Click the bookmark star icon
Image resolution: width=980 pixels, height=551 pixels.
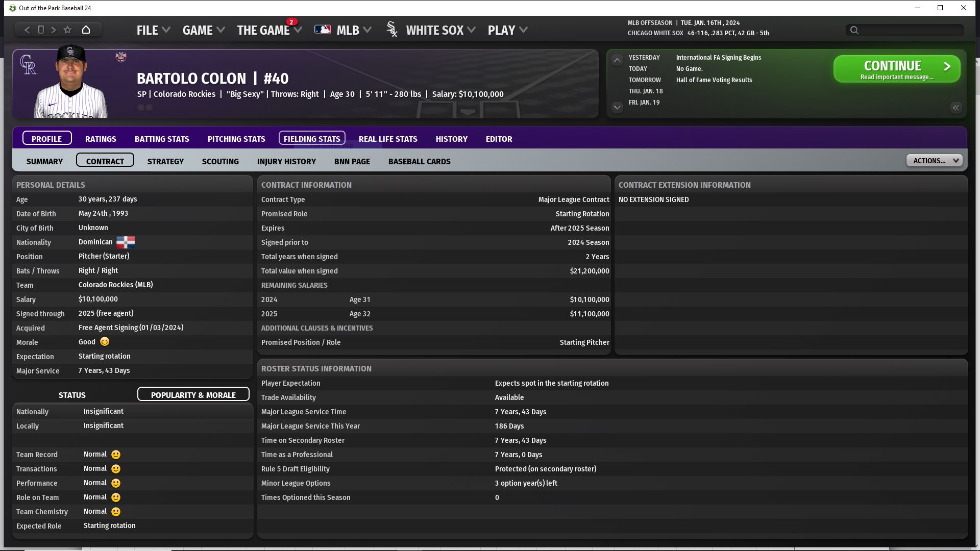pyautogui.click(x=67, y=30)
